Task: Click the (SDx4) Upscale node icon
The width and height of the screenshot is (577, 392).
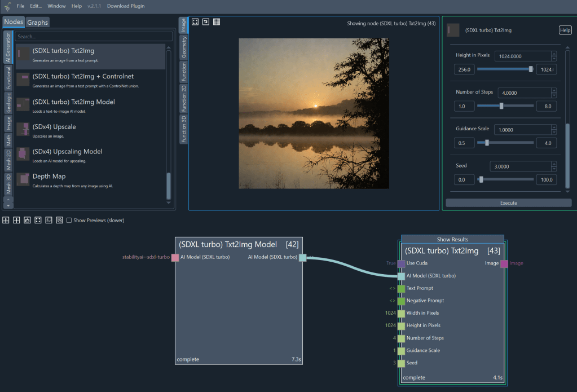Action: (23, 129)
